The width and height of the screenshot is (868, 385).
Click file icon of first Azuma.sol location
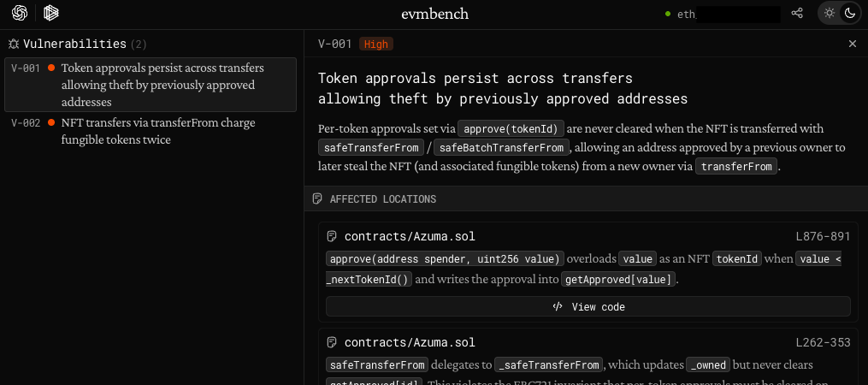click(x=333, y=236)
